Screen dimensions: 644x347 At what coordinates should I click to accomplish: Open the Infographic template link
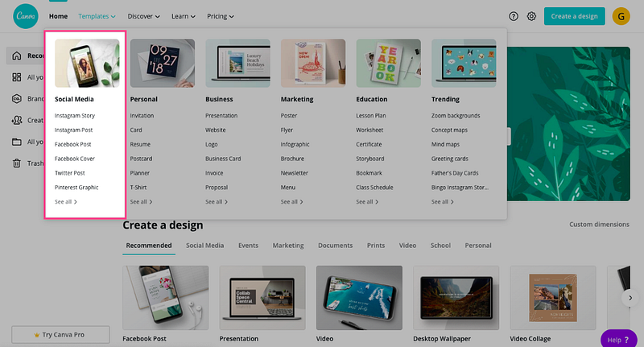pyautogui.click(x=295, y=144)
